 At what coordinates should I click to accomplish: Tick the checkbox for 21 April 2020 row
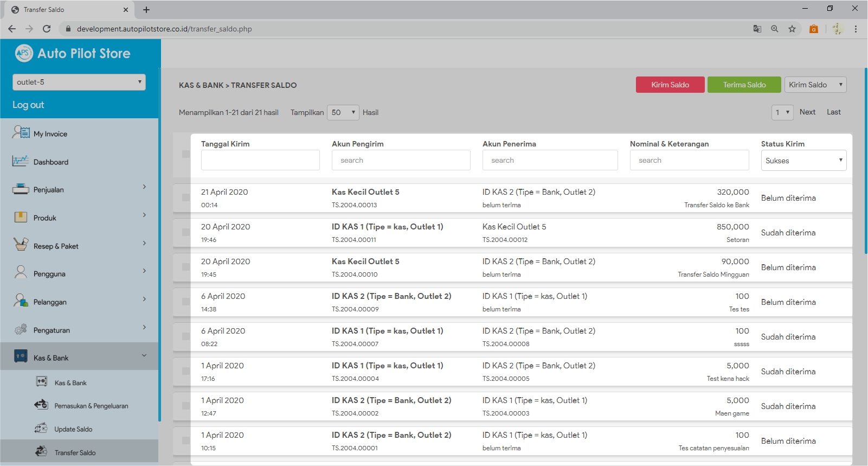click(x=186, y=198)
